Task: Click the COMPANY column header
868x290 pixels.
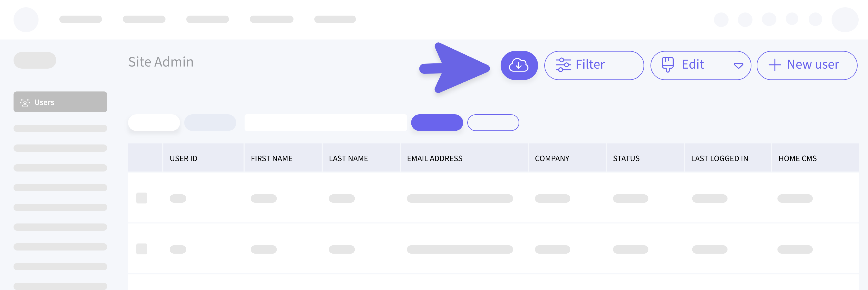Action: pyautogui.click(x=552, y=159)
